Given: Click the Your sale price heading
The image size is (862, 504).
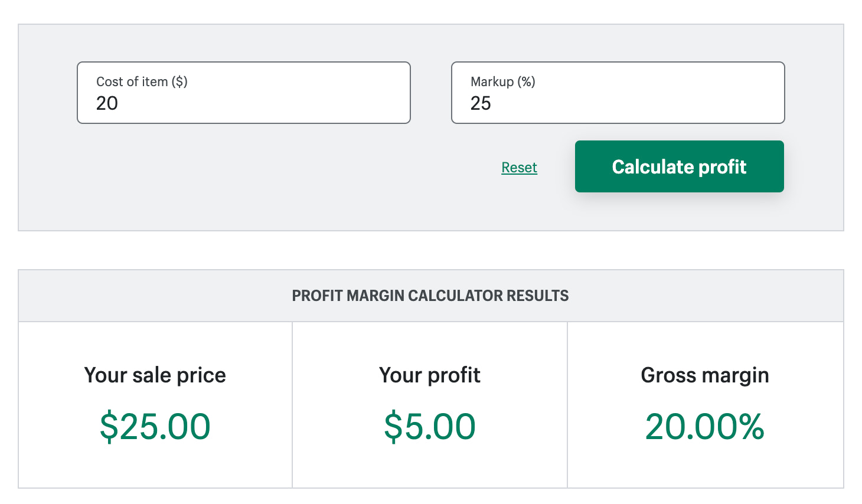Looking at the screenshot, I should click(x=155, y=375).
